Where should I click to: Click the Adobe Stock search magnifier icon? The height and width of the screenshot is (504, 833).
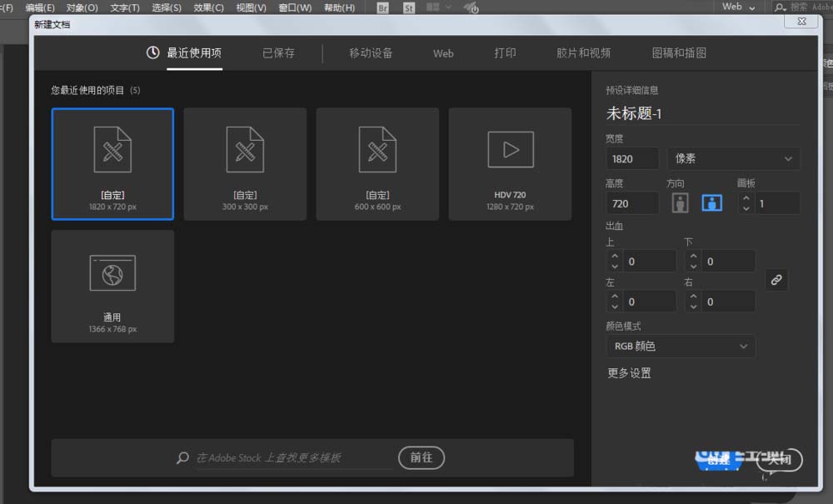[x=182, y=458]
